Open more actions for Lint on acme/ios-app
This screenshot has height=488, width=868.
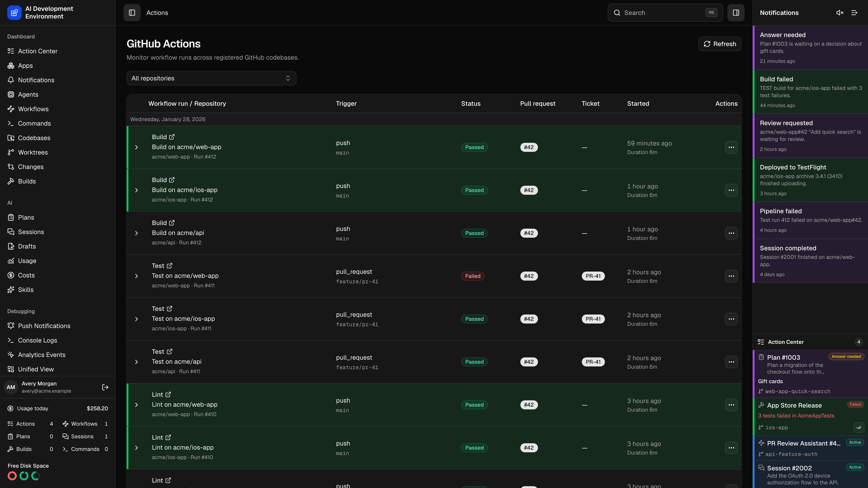click(x=731, y=448)
